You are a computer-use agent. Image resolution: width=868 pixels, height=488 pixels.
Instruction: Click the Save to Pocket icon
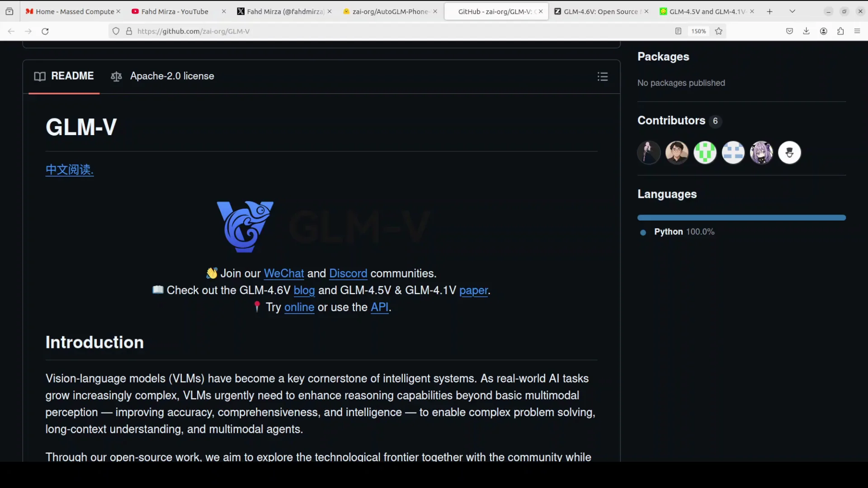789,31
